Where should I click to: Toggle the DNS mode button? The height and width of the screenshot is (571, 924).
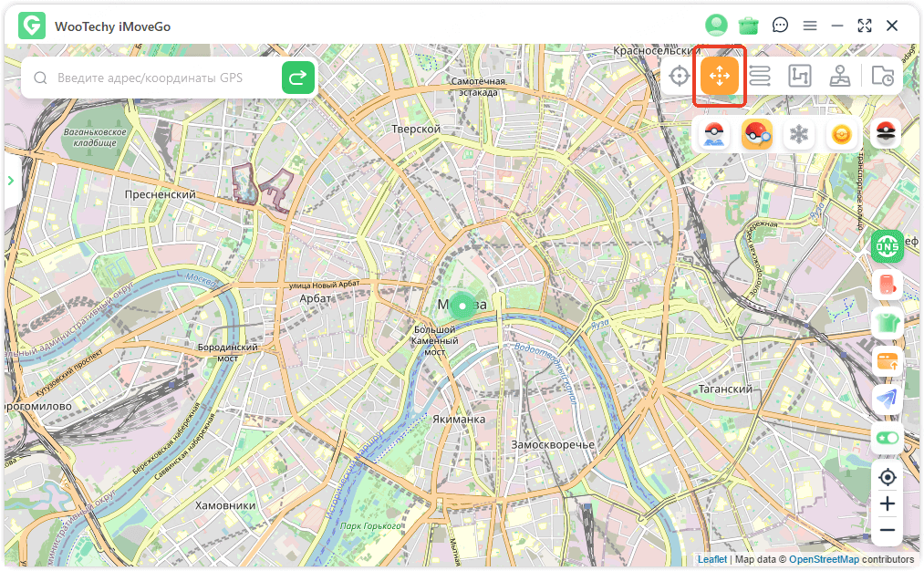click(x=887, y=245)
